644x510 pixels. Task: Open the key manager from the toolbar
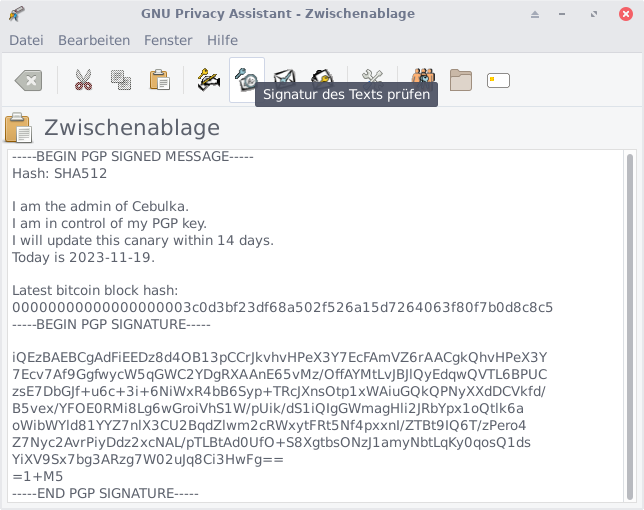(423, 81)
